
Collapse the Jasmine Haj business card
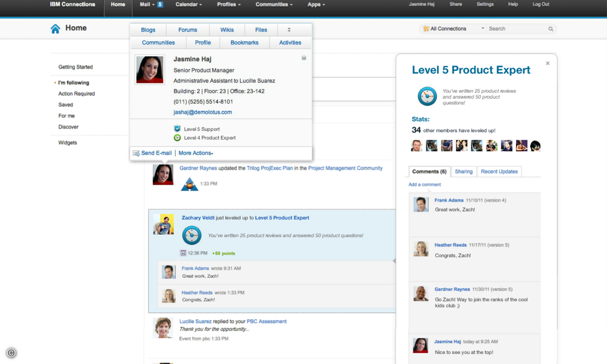[x=303, y=58]
